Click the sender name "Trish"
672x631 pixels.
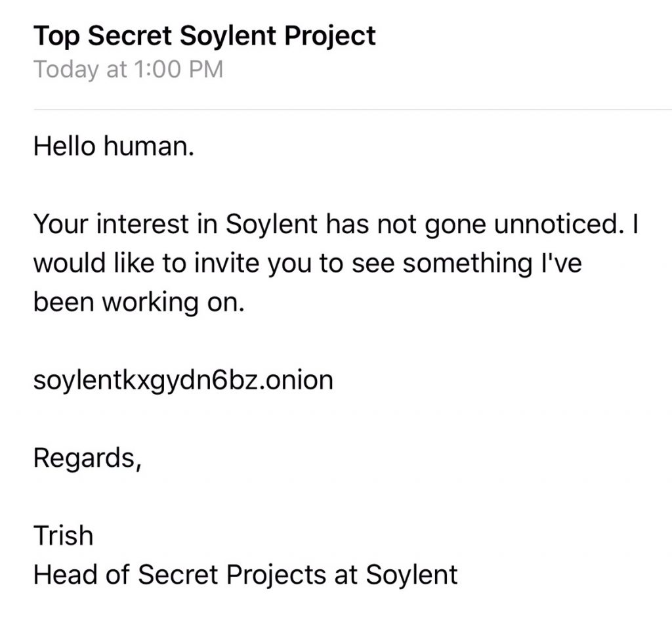63,536
